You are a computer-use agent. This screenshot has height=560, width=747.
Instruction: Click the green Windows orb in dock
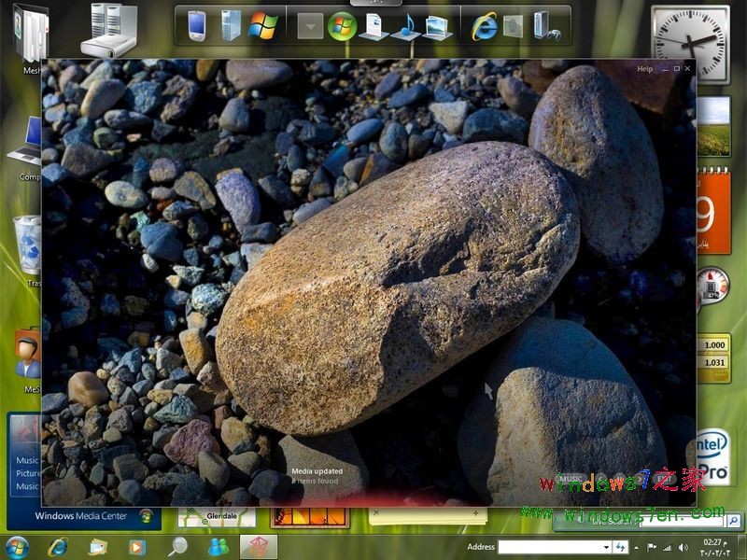[342, 26]
